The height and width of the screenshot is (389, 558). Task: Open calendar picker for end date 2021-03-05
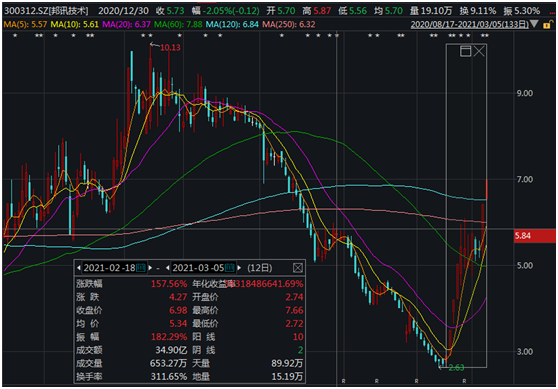point(230,268)
